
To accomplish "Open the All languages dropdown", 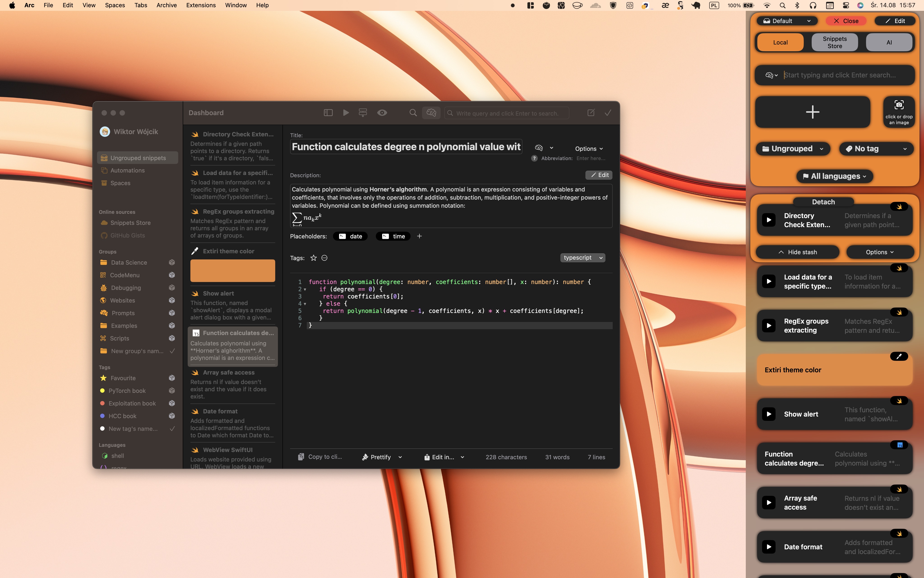I will point(835,176).
